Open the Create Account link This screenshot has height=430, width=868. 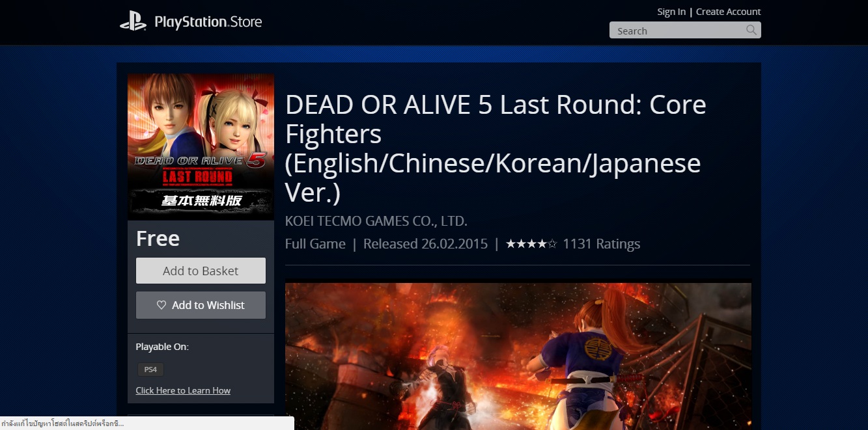pyautogui.click(x=728, y=12)
